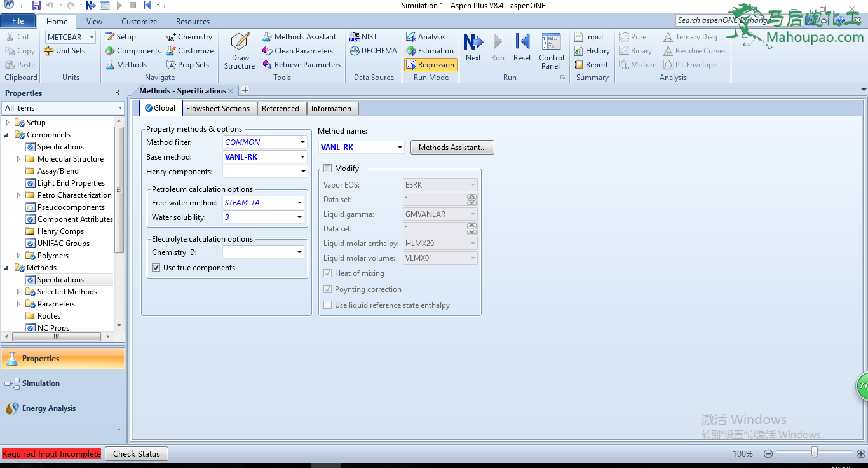Open Base method dropdown
This screenshot has height=468, width=868.
tap(303, 157)
